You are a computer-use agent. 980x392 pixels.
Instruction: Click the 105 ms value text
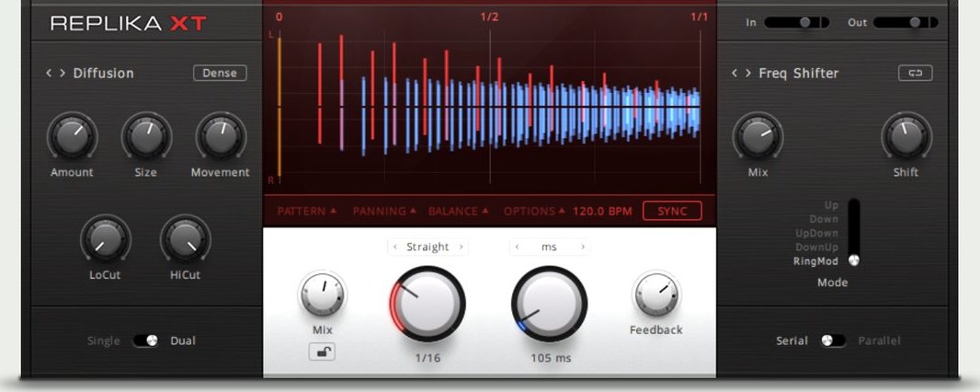[x=550, y=359]
